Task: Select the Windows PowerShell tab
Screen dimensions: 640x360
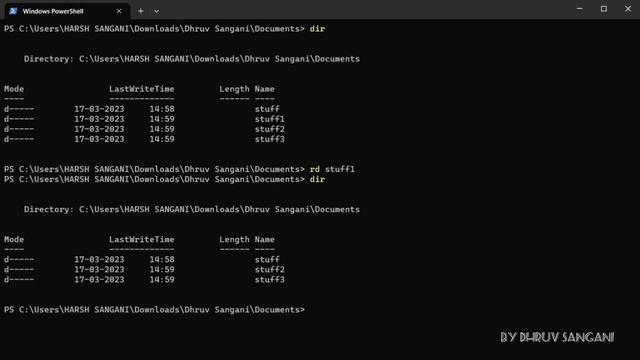Action: pos(67,11)
